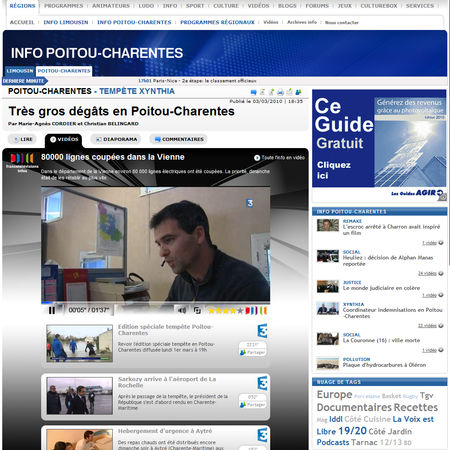
Task: Switch to the Limousin region tab
Action: point(20,71)
